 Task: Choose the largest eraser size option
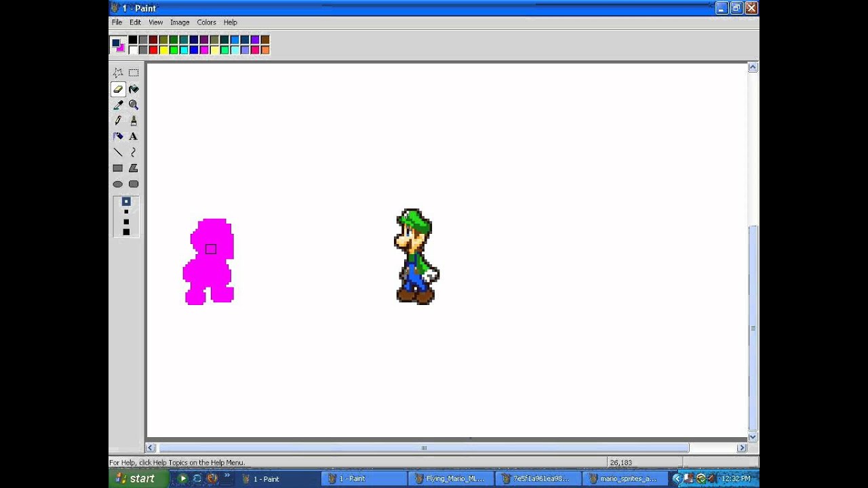126,232
